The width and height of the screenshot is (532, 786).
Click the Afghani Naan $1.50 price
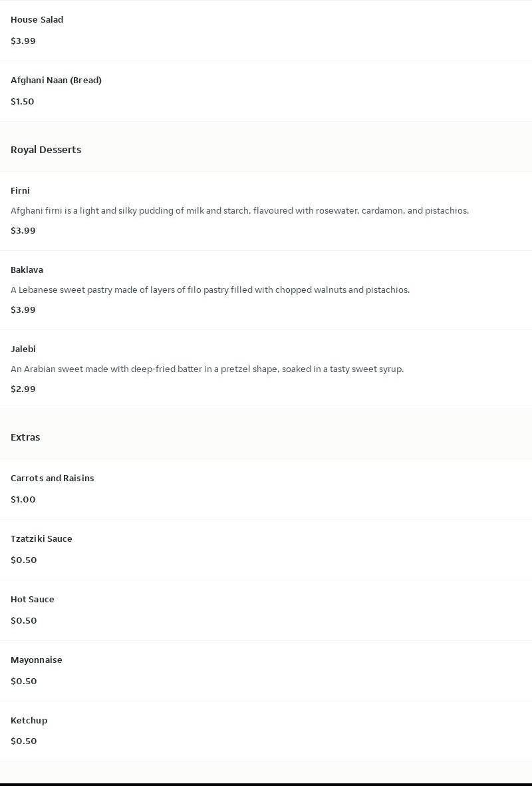click(23, 102)
